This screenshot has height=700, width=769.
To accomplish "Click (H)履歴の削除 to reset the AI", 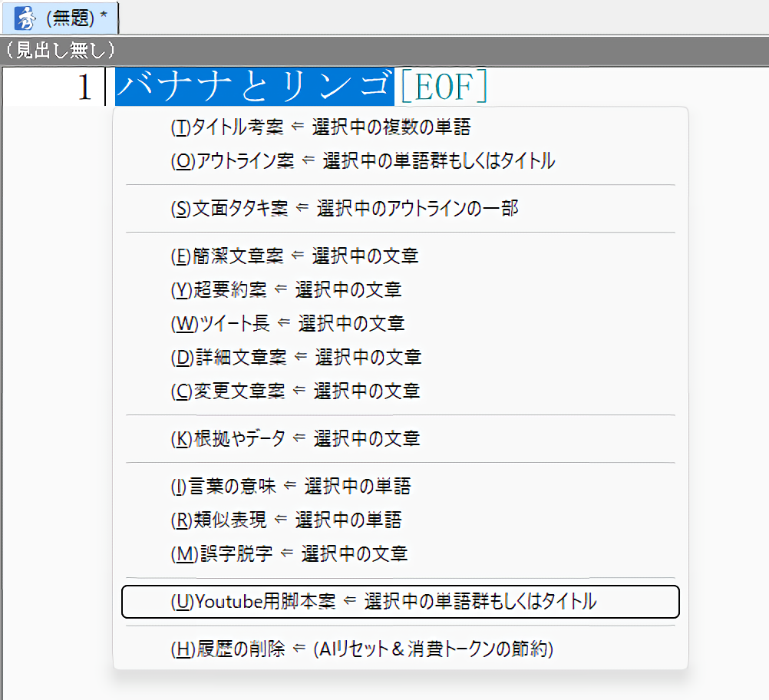I will click(361, 649).
